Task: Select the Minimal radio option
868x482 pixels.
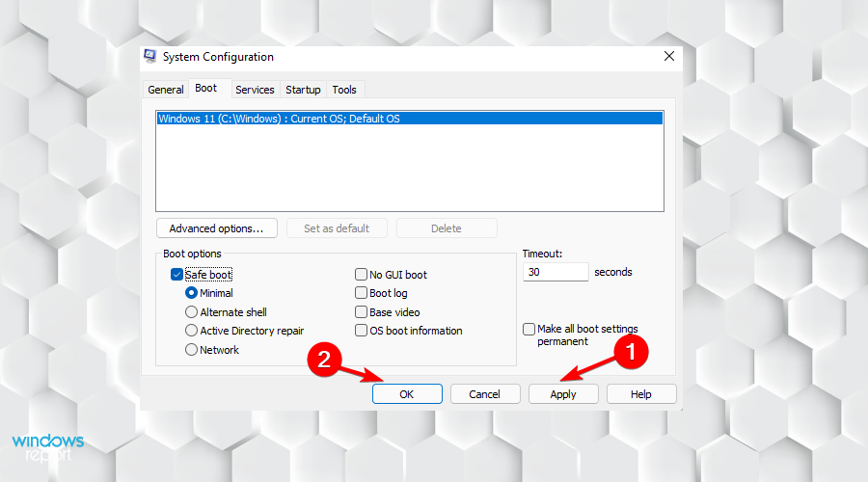Action: coord(191,293)
